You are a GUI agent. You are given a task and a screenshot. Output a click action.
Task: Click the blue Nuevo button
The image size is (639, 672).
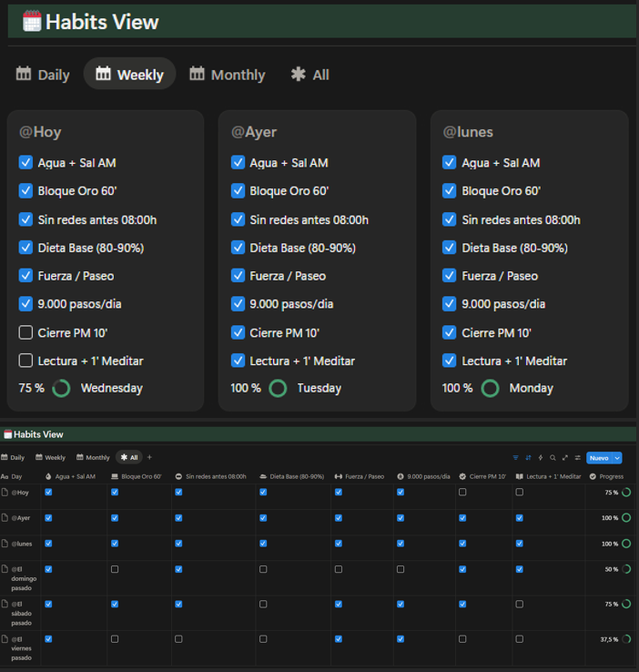coord(599,458)
